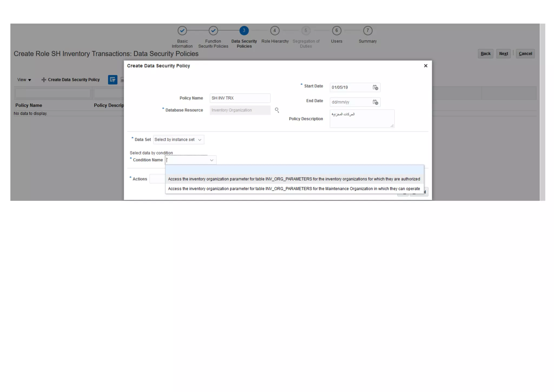Select condition for Maintenance Organization
This screenshot has height=392, width=554.
point(294,189)
